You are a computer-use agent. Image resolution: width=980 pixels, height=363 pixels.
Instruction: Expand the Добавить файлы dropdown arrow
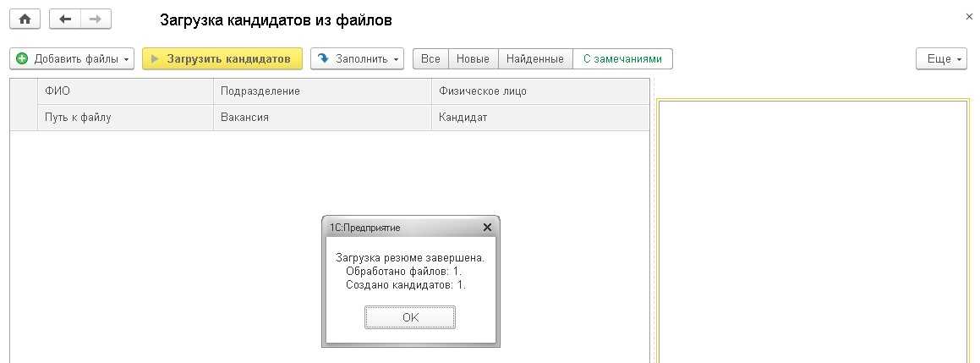pyautogui.click(x=126, y=59)
